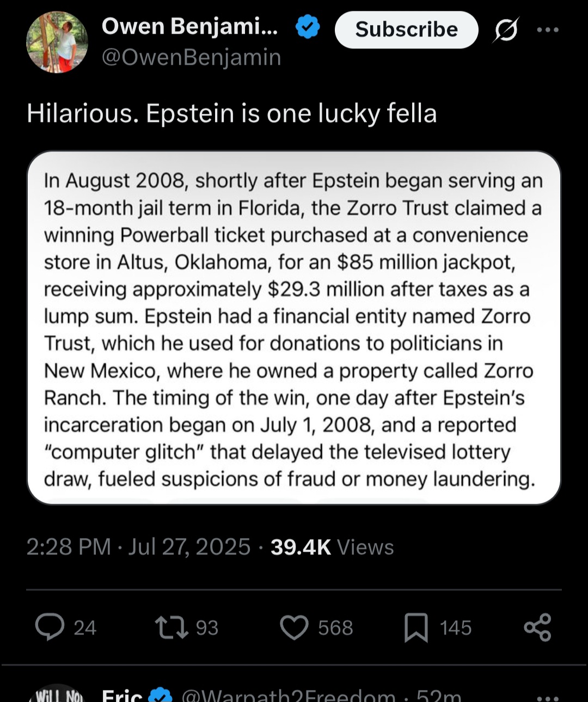Viewport: 588px width, 702px height.
Task: Open the more menu on Eric's reply
Action: pos(547,697)
